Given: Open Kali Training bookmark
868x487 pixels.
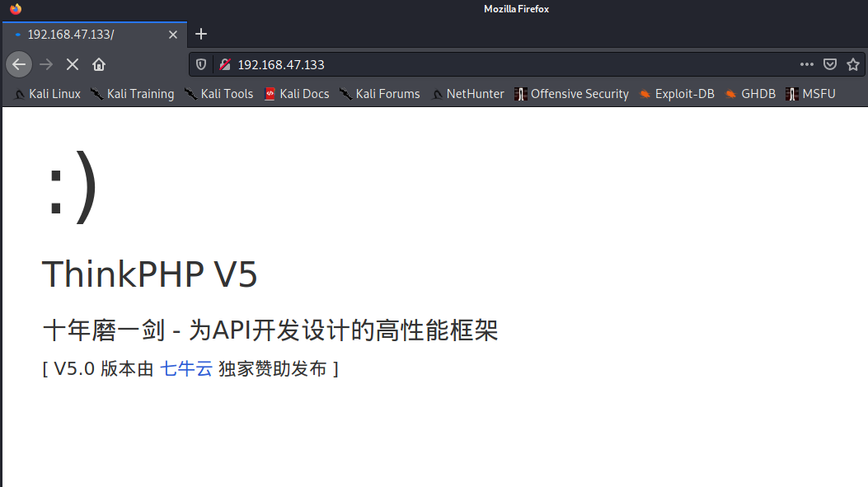Looking at the screenshot, I should coord(133,94).
